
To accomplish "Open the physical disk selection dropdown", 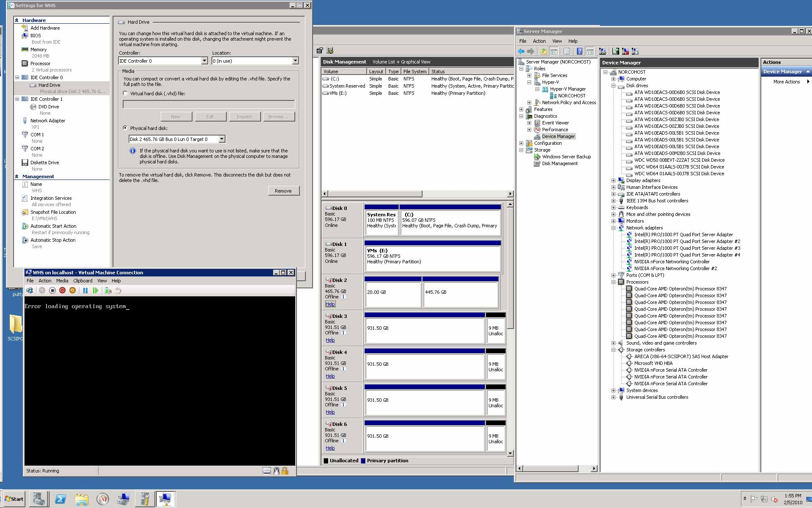I will pyautogui.click(x=222, y=139).
